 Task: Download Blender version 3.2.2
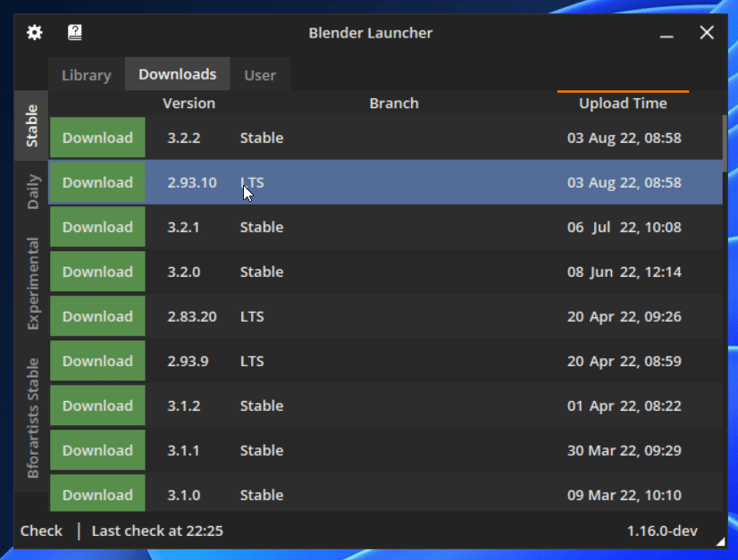(98, 138)
